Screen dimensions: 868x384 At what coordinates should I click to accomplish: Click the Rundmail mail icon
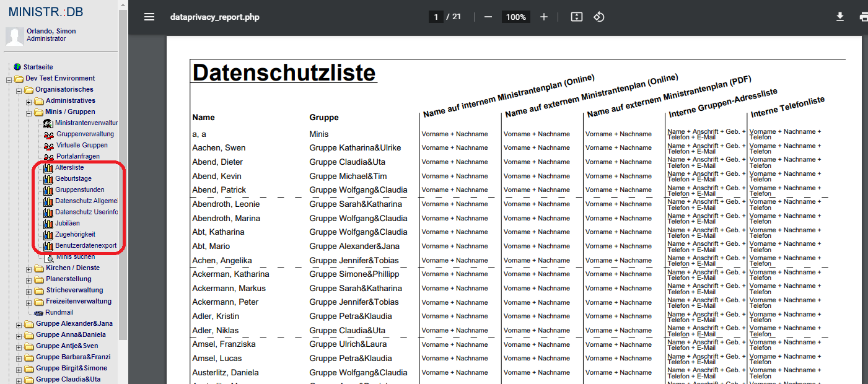point(39,313)
